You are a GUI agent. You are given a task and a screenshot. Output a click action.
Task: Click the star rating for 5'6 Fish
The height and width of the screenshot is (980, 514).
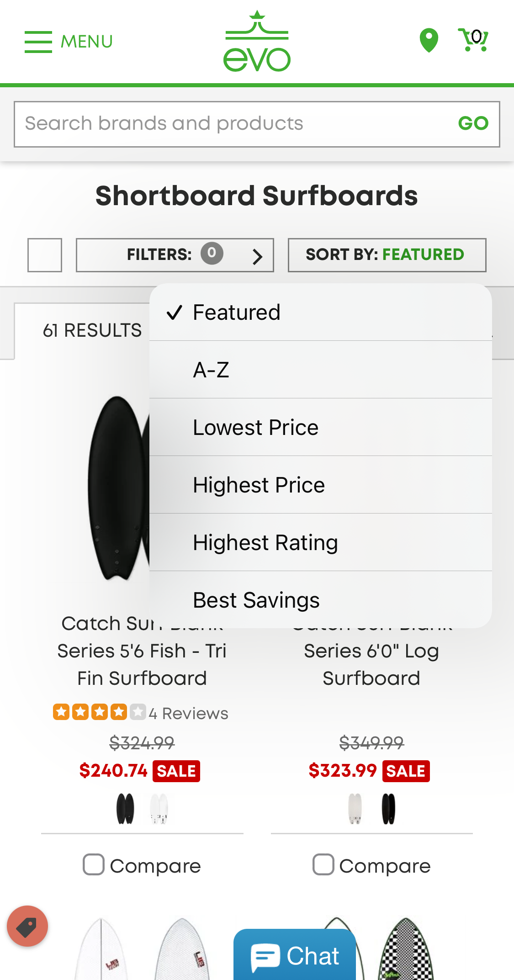(x=99, y=712)
